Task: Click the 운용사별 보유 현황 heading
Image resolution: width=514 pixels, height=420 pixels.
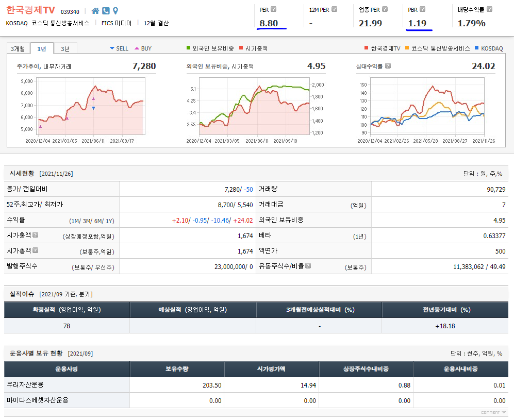Action: (x=36, y=353)
